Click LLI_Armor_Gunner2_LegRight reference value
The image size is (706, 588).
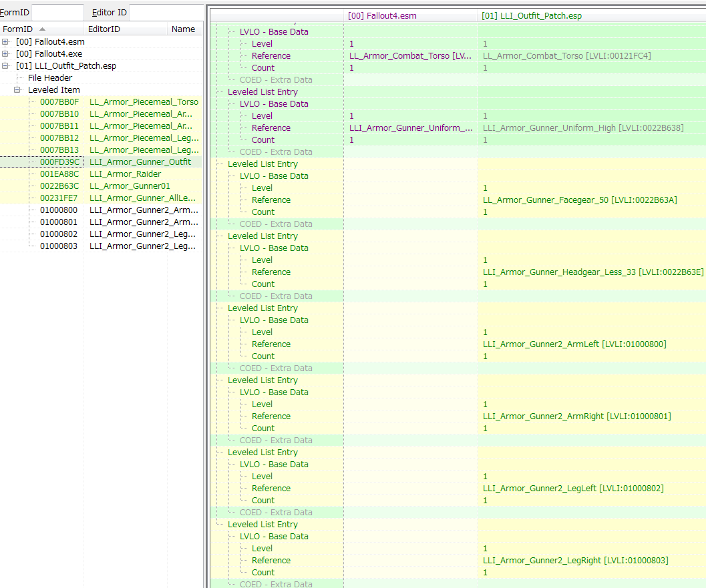click(x=576, y=560)
